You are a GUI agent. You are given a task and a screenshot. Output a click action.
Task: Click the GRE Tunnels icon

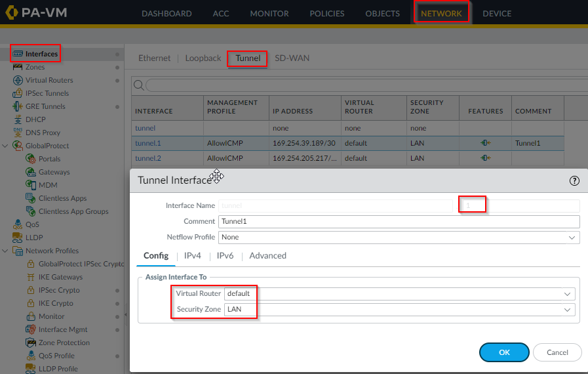(18, 107)
